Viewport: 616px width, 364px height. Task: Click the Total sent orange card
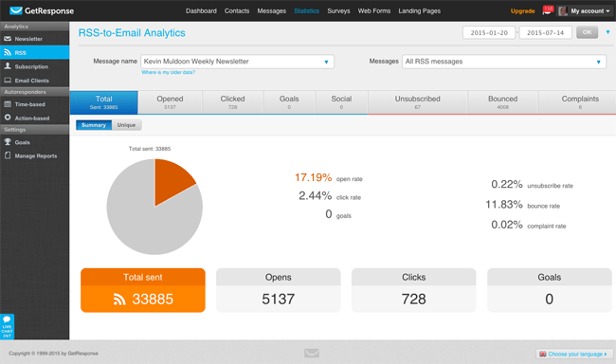(x=143, y=290)
